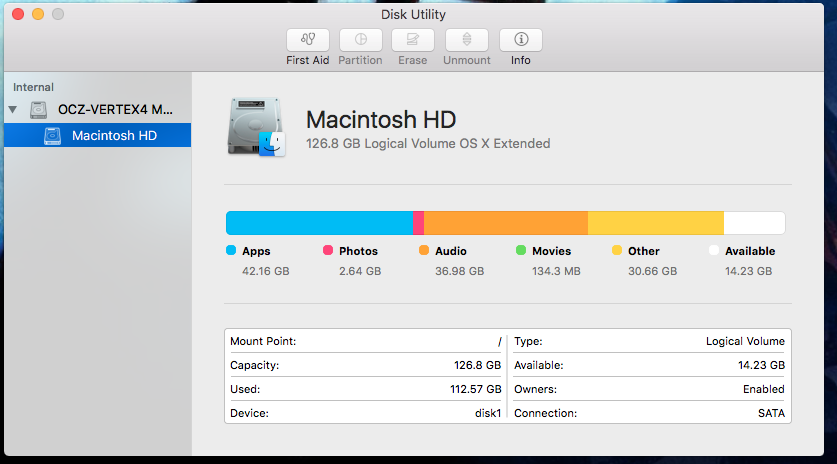Click the Available legend label
837x464 pixels.
pos(750,251)
